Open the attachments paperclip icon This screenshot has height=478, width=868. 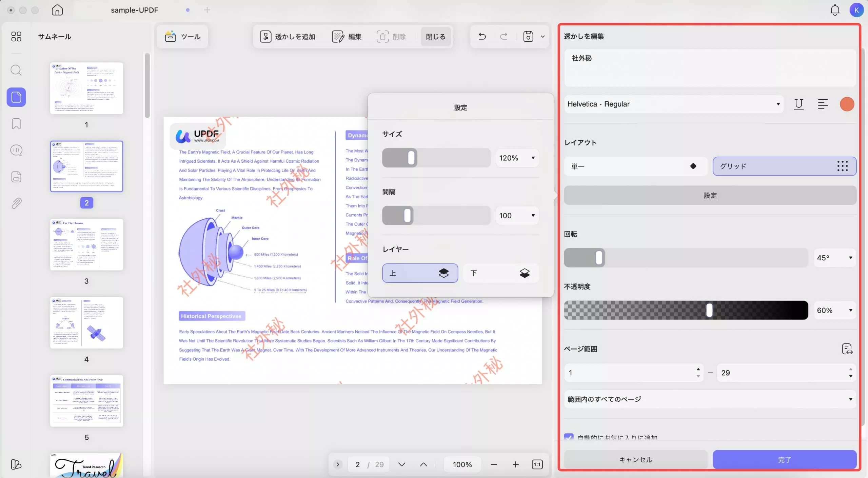click(x=16, y=203)
